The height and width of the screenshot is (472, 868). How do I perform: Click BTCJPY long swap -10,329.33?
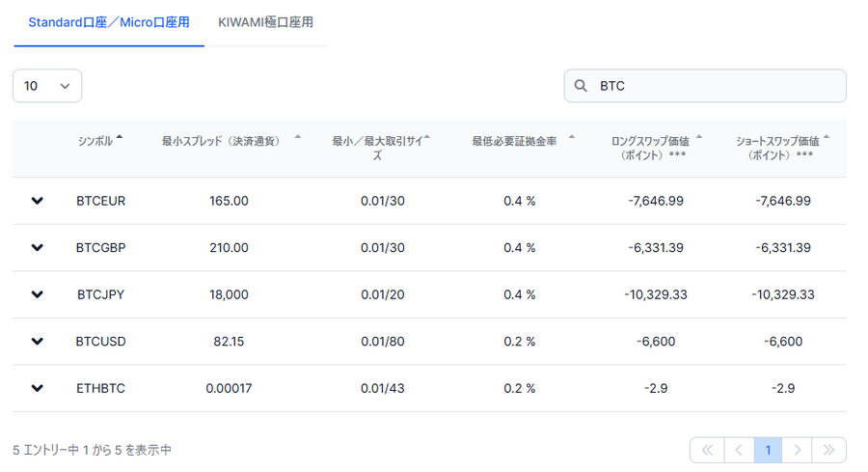coord(656,294)
